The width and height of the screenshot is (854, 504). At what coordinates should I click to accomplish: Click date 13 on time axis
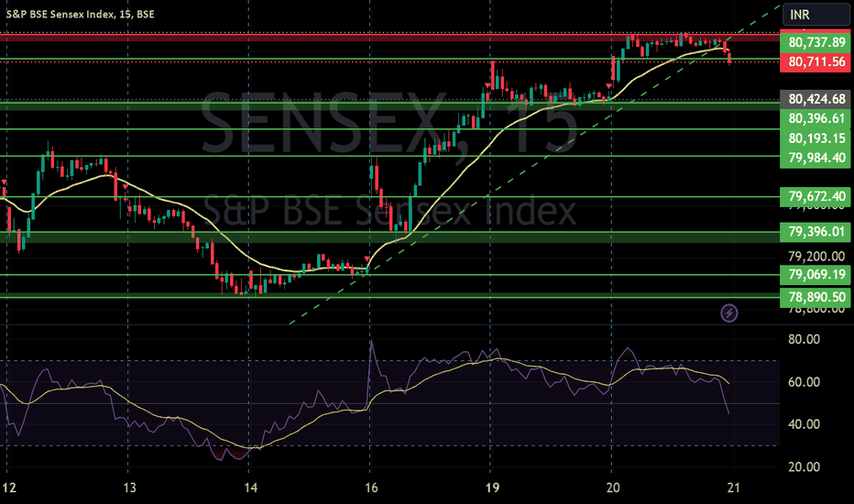click(x=129, y=488)
